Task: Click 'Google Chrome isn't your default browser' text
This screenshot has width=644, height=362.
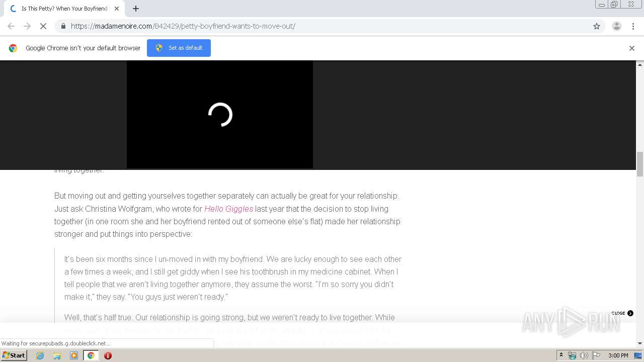Action: (83, 48)
